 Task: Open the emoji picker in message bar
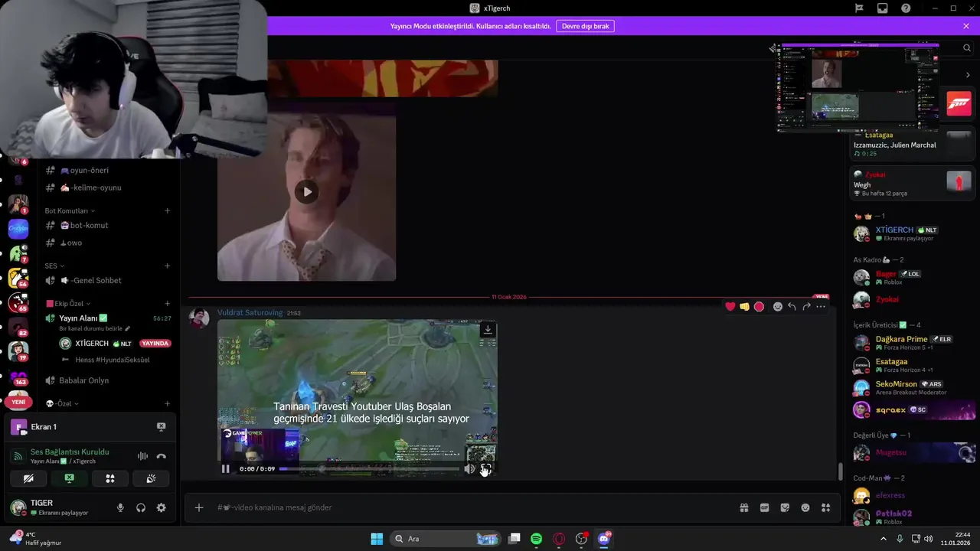click(805, 507)
